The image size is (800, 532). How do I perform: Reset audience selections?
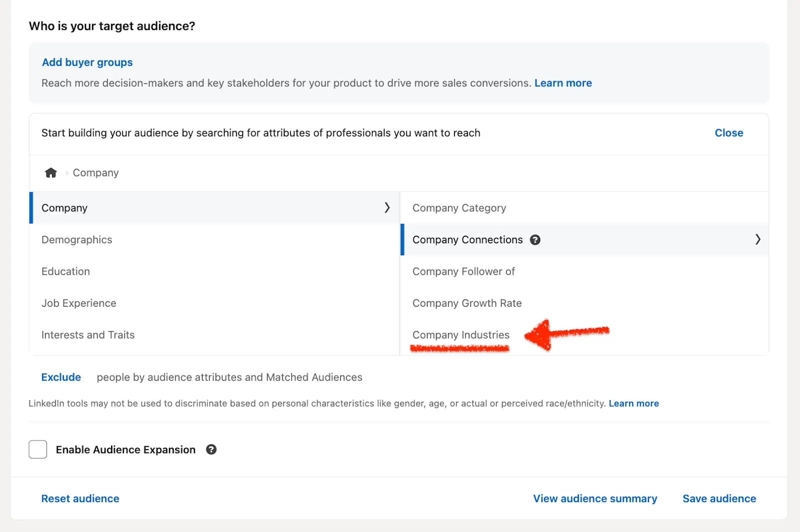80,499
